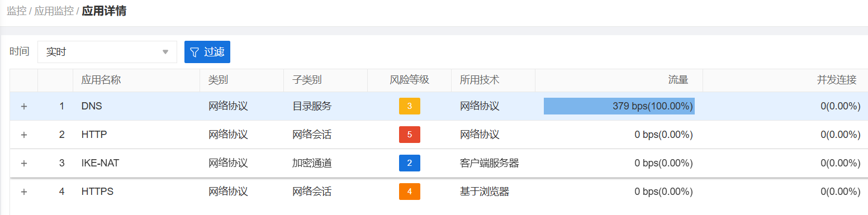Click the 并发连接 column header
The height and width of the screenshot is (215, 868).
pyautogui.click(x=837, y=80)
